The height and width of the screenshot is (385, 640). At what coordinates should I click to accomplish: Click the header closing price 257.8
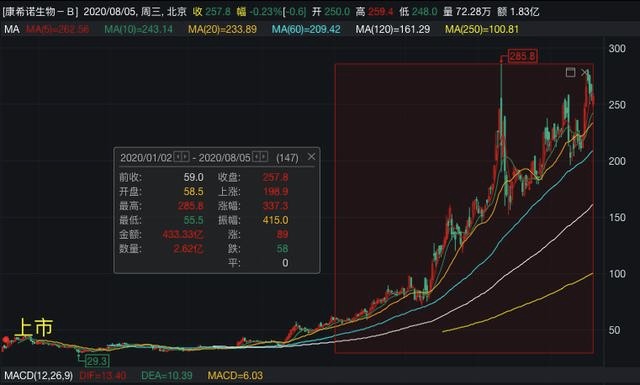(218, 11)
